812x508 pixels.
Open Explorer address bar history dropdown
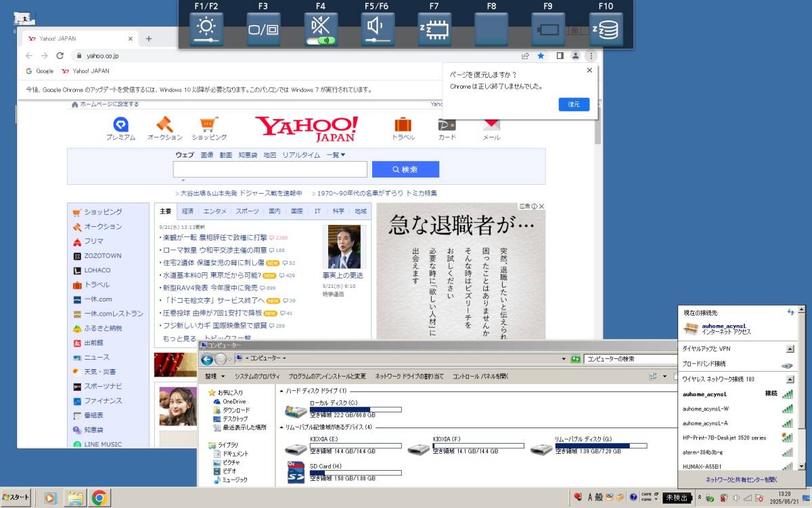click(x=564, y=359)
